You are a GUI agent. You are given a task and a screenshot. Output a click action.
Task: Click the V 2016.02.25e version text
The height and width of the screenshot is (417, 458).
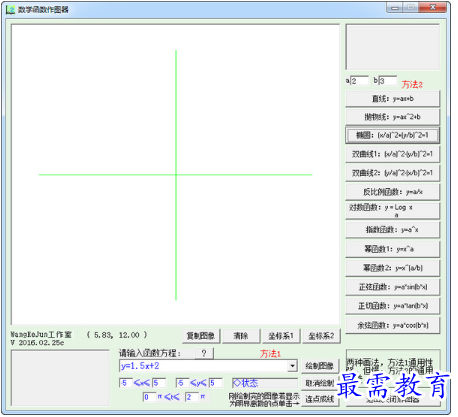click(x=37, y=343)
